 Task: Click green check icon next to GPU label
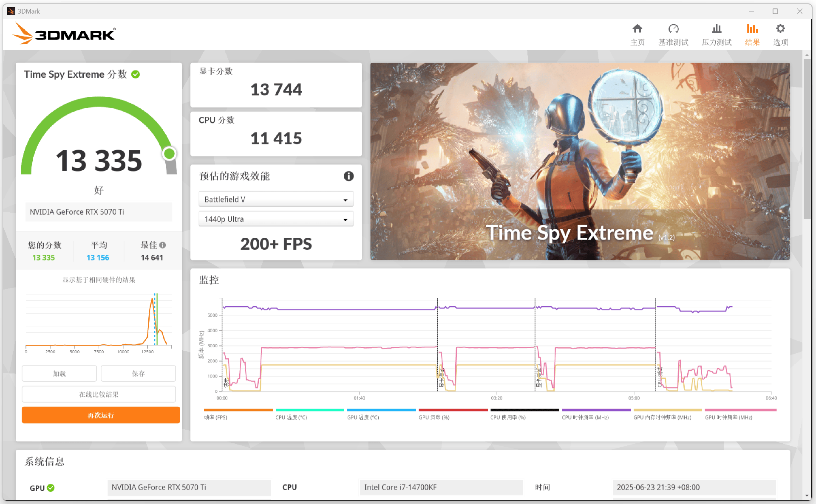tap(51, 488)
